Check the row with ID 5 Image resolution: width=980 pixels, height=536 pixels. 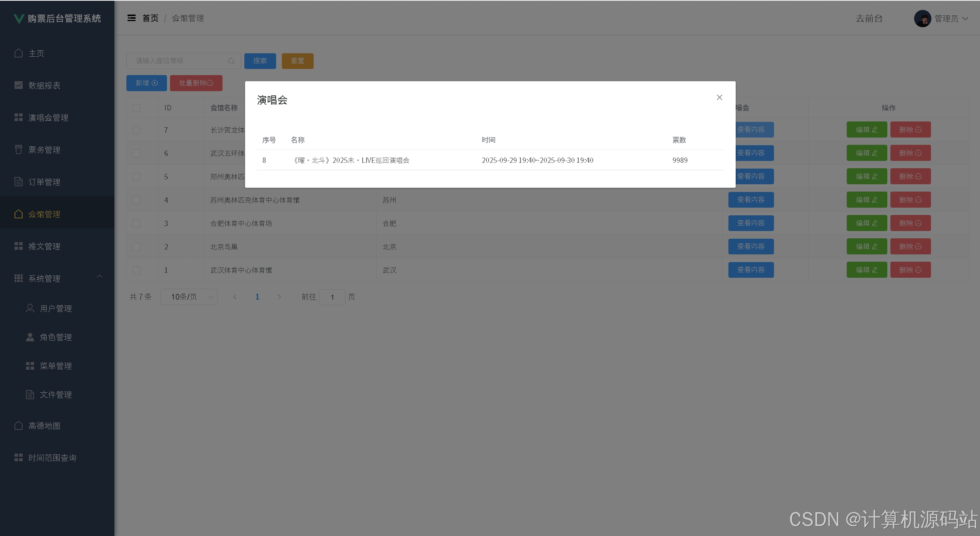136,177
